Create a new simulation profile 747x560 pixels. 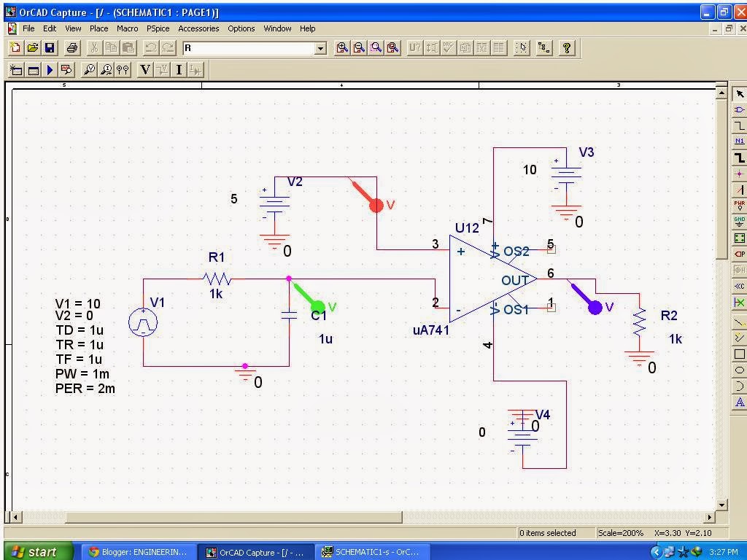click(16, 70)
